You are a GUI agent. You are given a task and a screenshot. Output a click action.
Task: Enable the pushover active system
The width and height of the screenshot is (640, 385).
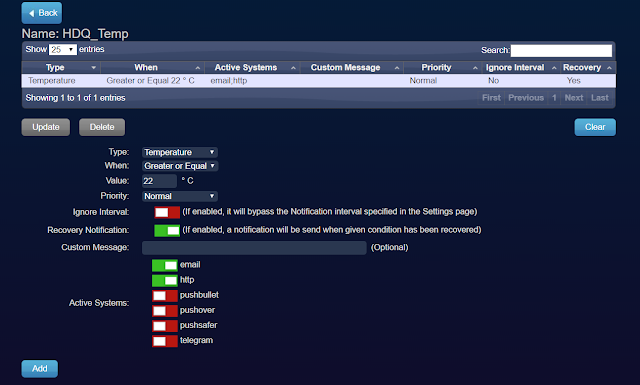(x=165, y=311)
